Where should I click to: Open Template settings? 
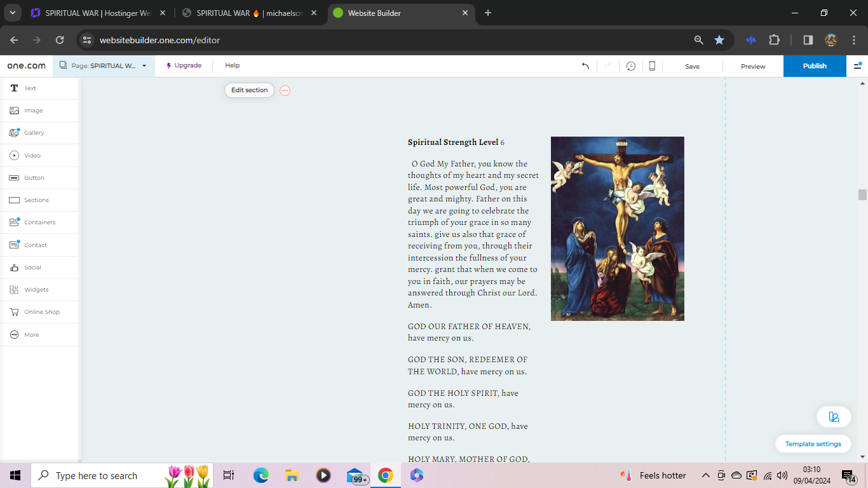813,444
